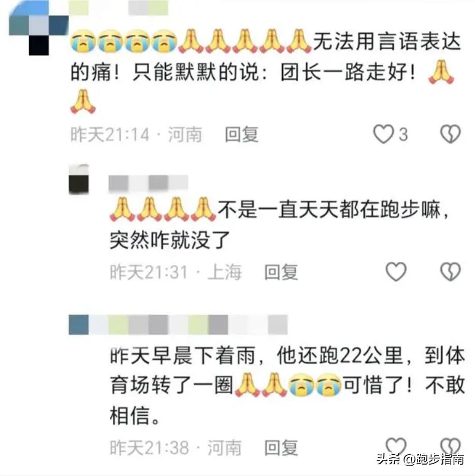Tap the 昨天21:31 · 上海 timestamp

[176, 272]
